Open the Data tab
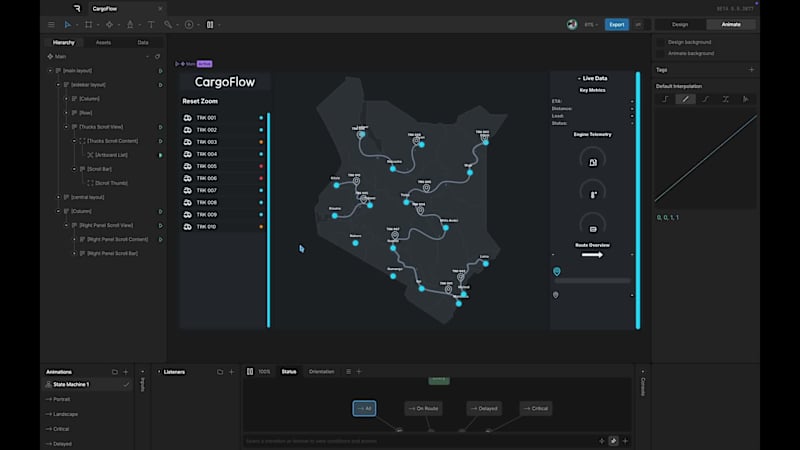The height and width of the screenshot is (450, 800). point(143,43)
